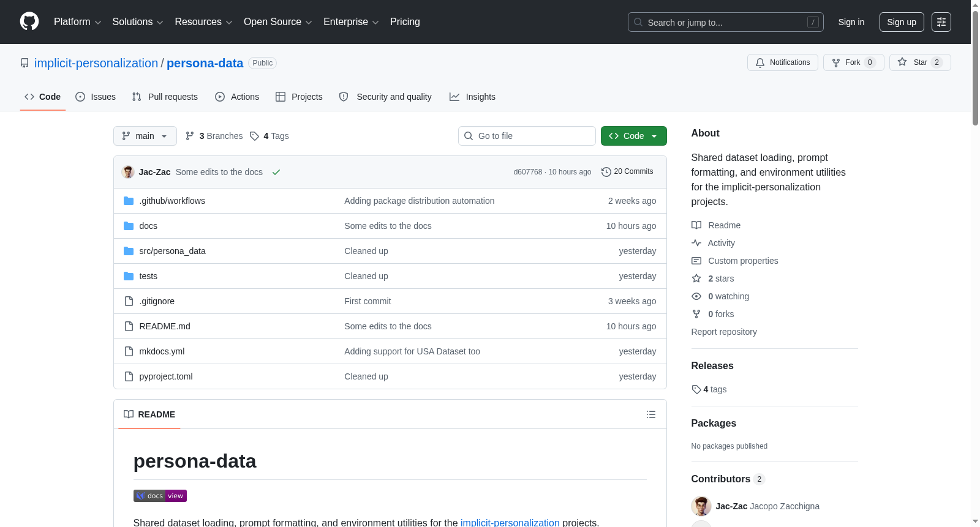This screenshot has height=527, width=980.
Task: Click Jacopo Zacchigna contributor avatar
Action: (x=701, y=506)
